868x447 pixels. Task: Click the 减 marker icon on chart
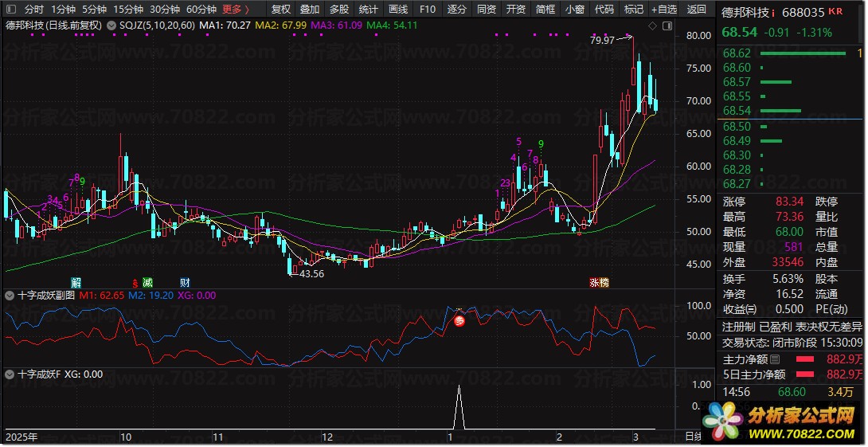click(147, 282)
